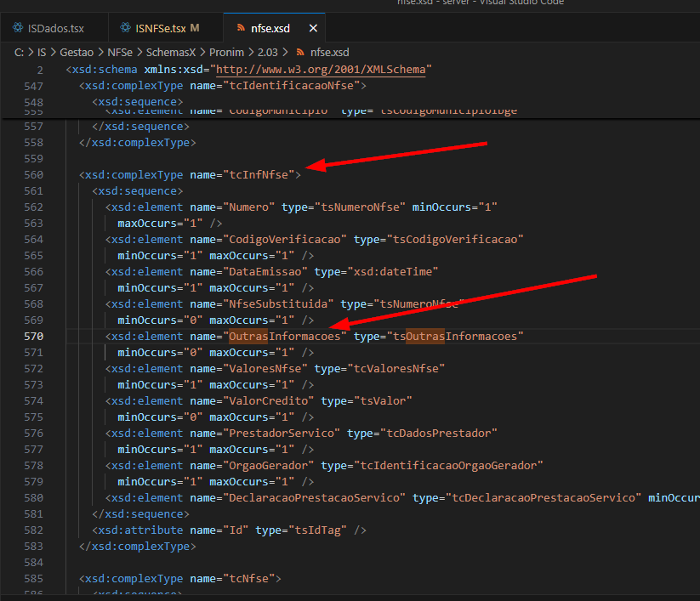700x601 pixels.
Task: Open the Pronim breadcrumb folder
Action: tap(226, 52)
